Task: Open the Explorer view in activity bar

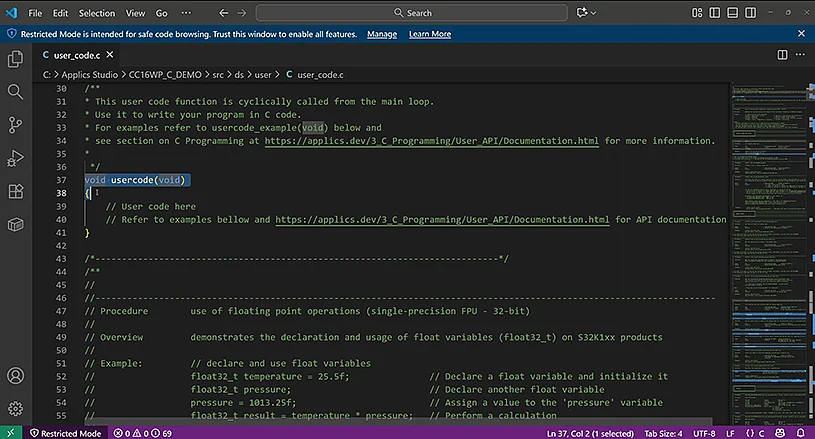Action: click(x=16, y=59)
